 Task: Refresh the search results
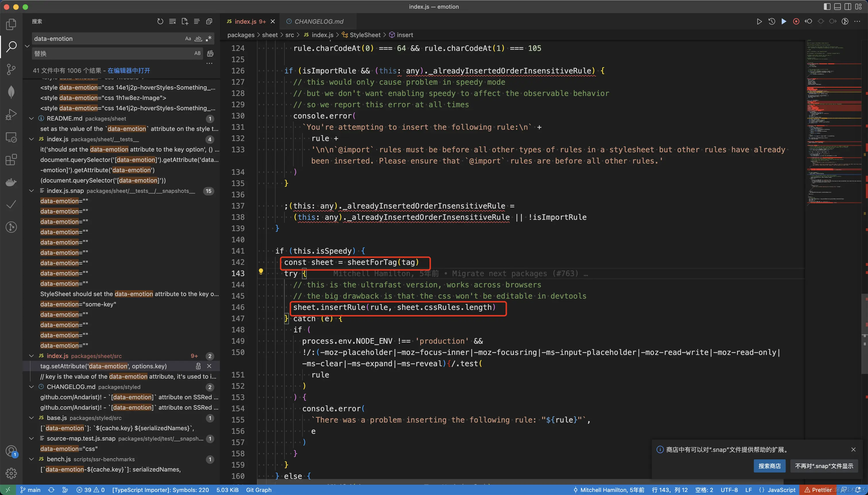click(x=160, y=22)
